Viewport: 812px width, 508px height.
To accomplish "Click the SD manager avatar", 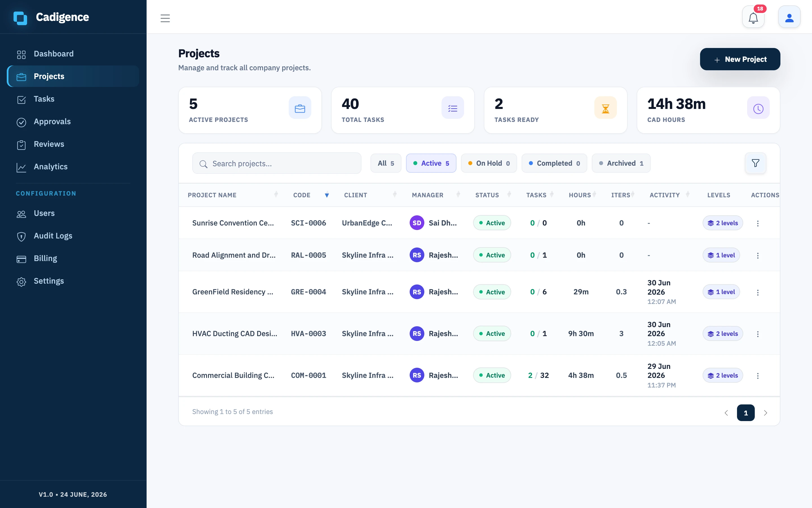I will point(417,223).
